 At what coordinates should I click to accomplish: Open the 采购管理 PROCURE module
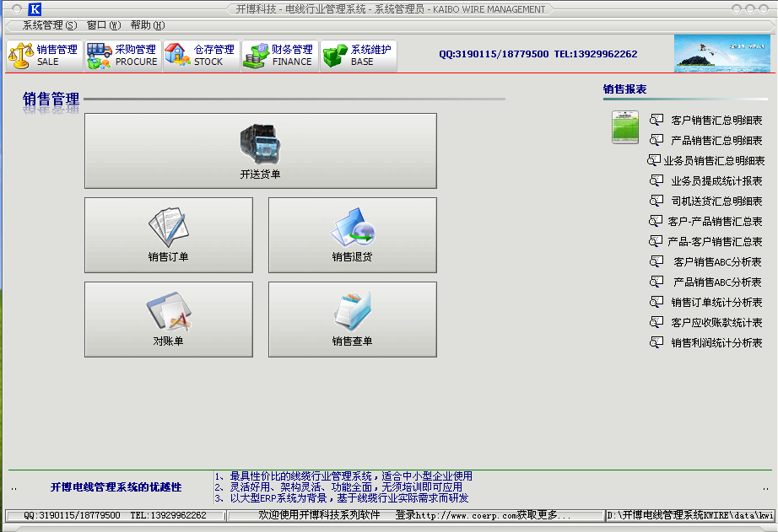coord(123,56)
